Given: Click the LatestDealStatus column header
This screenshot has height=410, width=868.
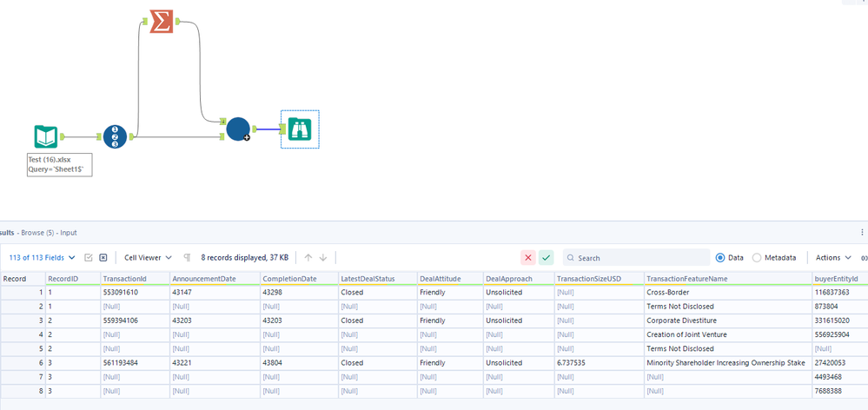Looking at the screenshot, I should tap(377, 278).
